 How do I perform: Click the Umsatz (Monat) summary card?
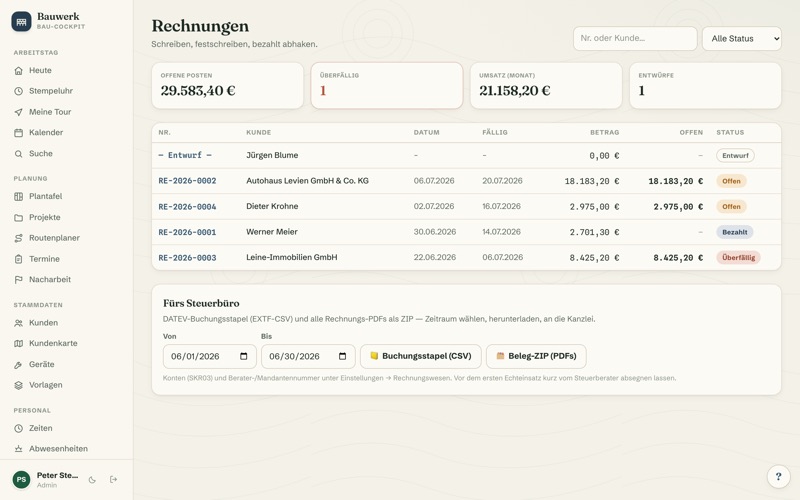[x=546, y=86]
